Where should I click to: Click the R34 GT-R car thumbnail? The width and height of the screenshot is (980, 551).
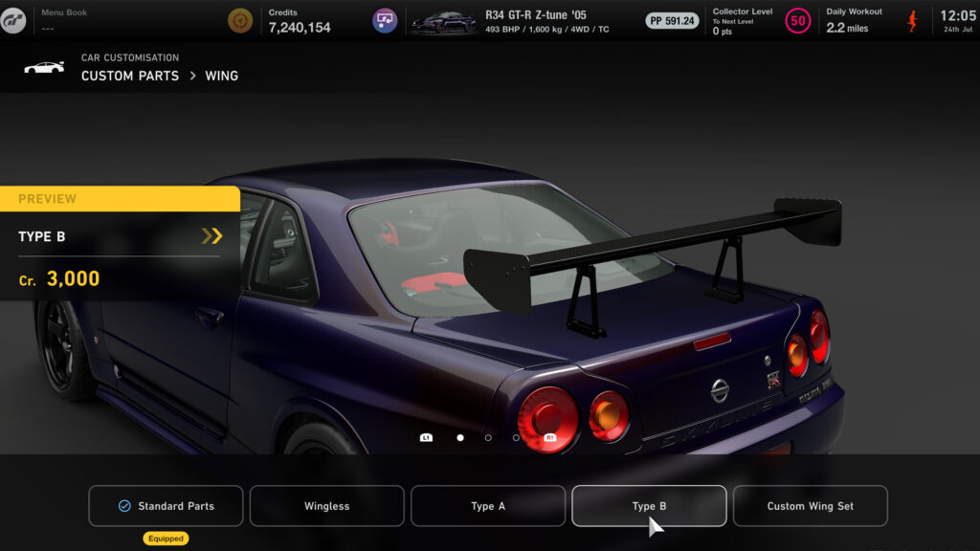443,22
